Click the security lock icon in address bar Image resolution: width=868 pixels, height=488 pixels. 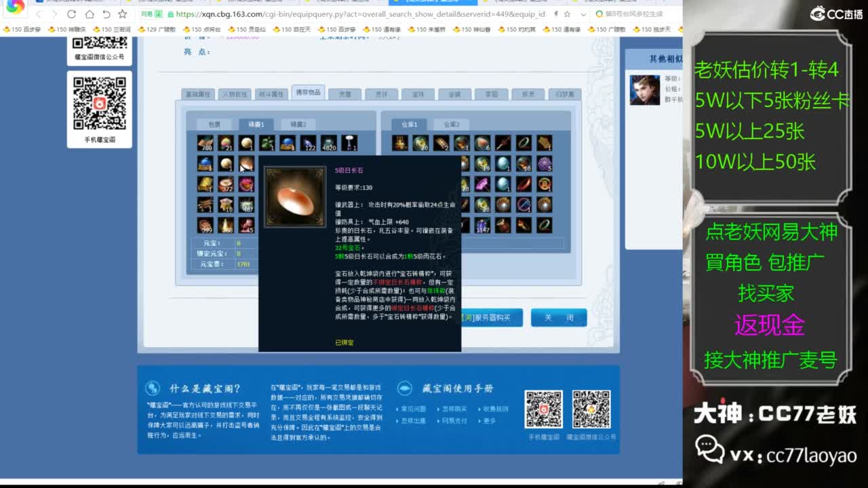172,14
